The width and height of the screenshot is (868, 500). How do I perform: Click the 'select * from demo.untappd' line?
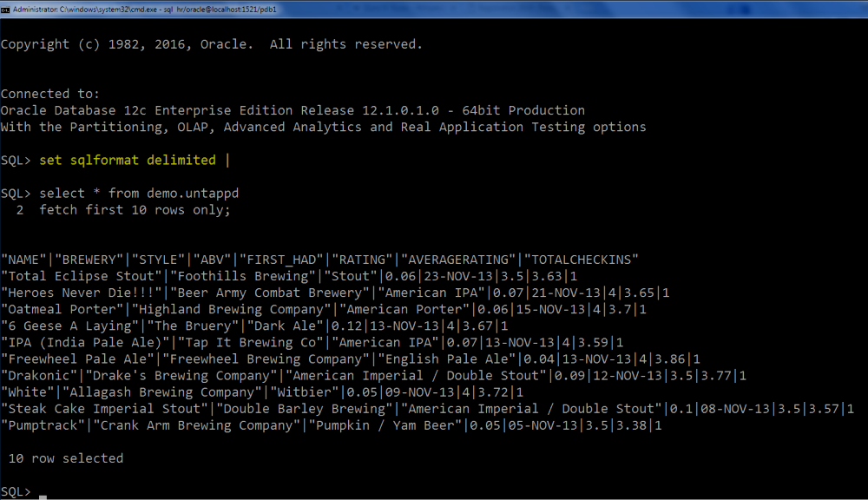click(139, 194)
